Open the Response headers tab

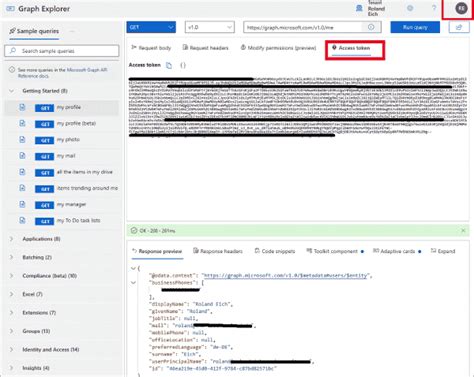[x=218, y=251]
